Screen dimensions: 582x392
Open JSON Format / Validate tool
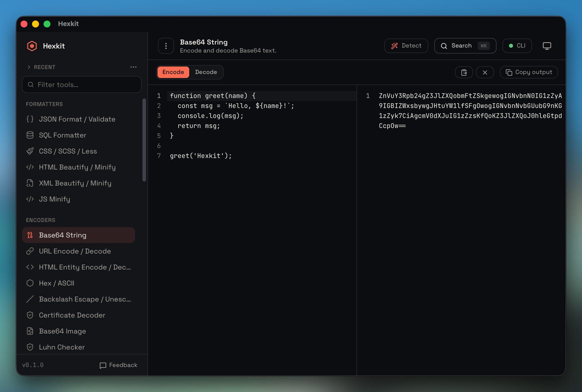[78, 119]
